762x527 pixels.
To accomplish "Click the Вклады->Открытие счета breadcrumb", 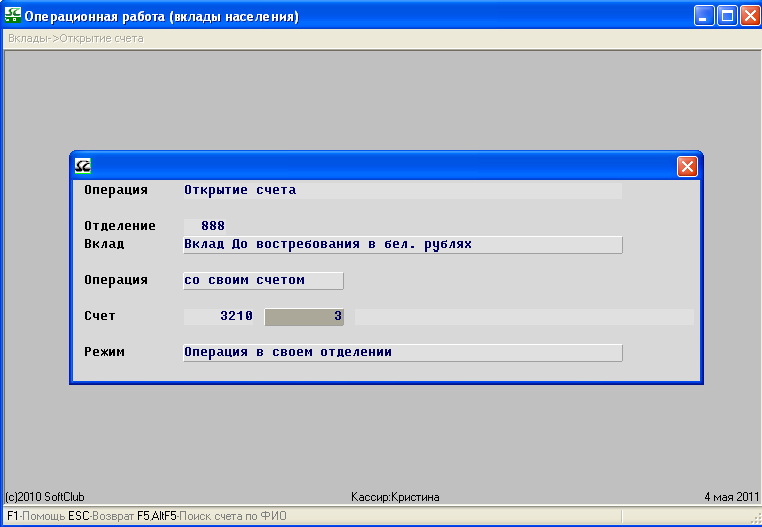I will coord(76,38).
